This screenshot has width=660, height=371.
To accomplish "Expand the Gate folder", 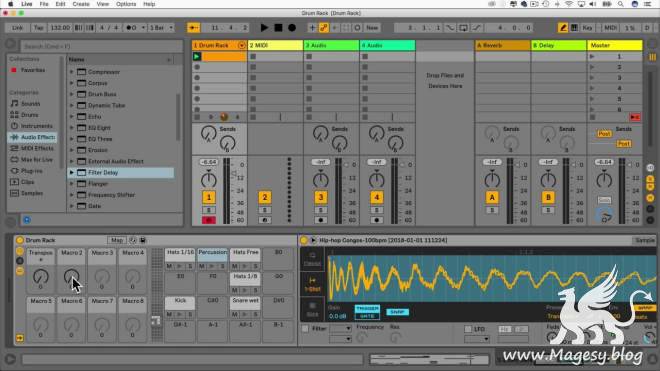I will pyautogui.click(x=72, y=206).
